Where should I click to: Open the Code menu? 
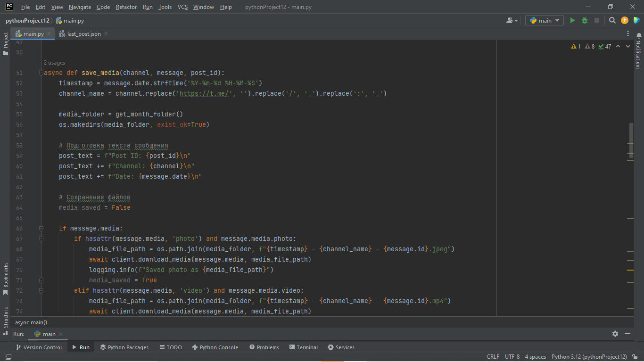coord(103,7)
